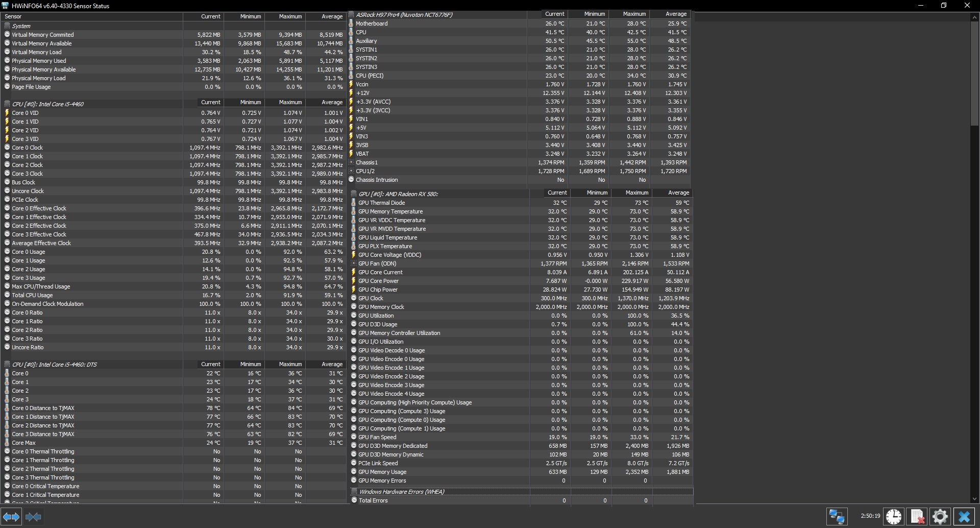Click the lightning icon beside GPU Core Power
The width and height of the screenshot is (980, 528).
click(354, 281)
